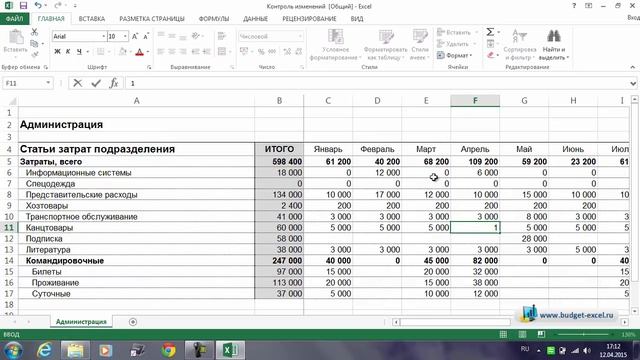Select column header G
The height and width of the screenshot is (360, 640).
[x=524, y=101]
